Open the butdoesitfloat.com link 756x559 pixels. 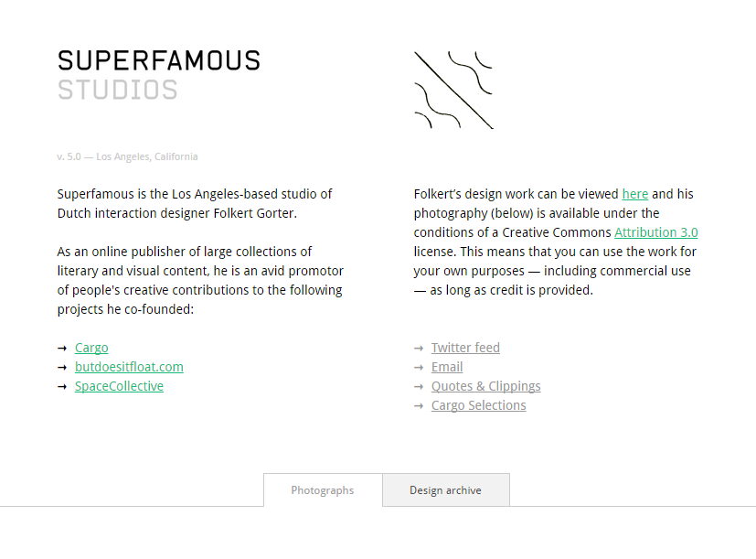(129, 367)
